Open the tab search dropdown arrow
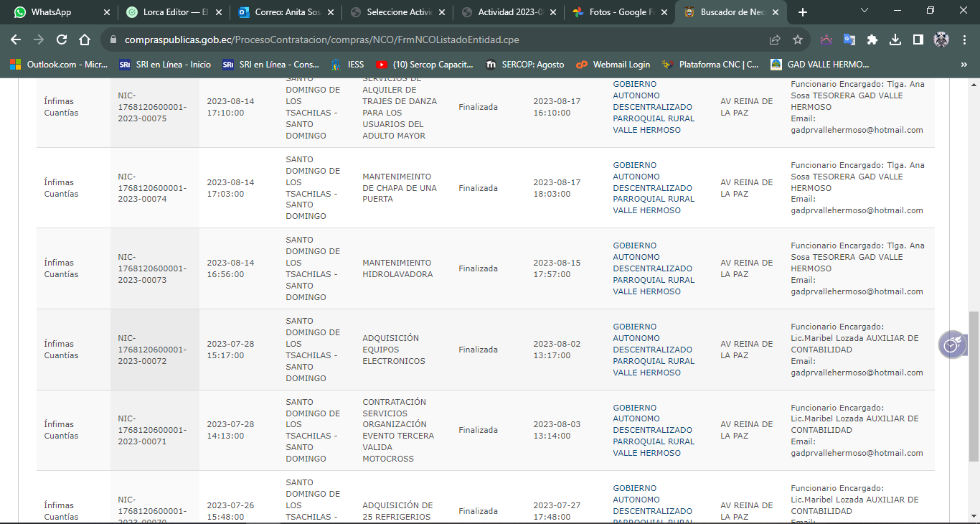 click(x=864, y=11)
